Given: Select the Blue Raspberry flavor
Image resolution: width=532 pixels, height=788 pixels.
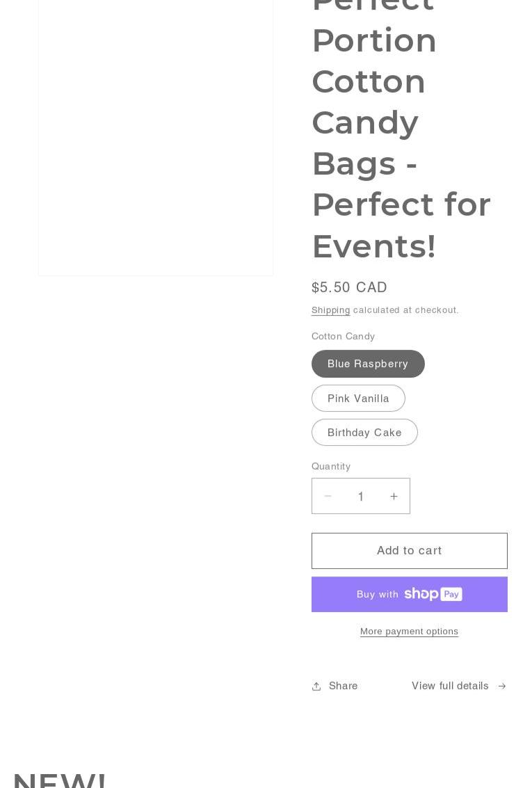Looking at the screenshot, I should pyautogui.click(x=368, y=364).
